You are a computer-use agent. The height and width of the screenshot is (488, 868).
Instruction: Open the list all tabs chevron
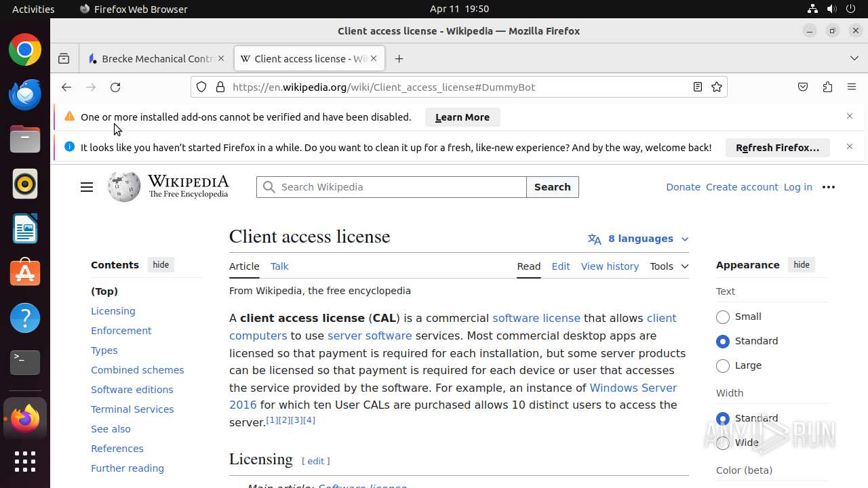(x=854, y=59)
